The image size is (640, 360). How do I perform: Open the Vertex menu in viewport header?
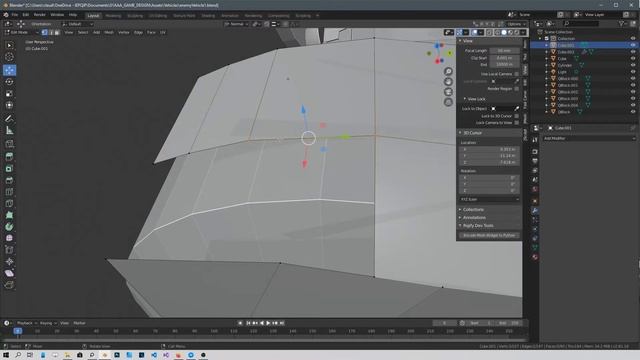pos(124,32)
